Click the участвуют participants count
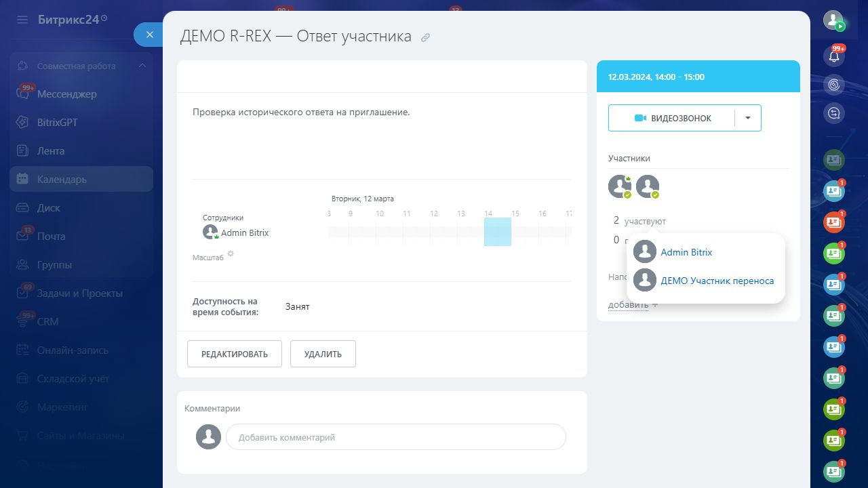The height and width of the screenshot is (488, 868). coord(645,222)
